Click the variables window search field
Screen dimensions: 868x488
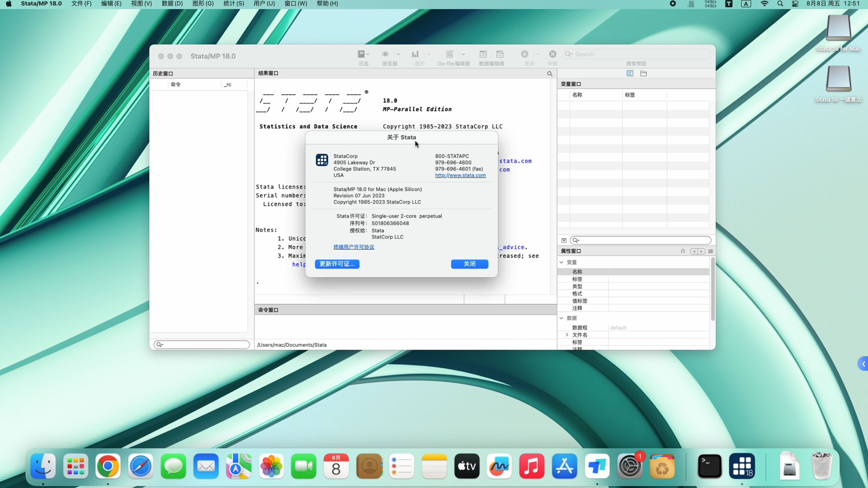click(x=640, y=240)
